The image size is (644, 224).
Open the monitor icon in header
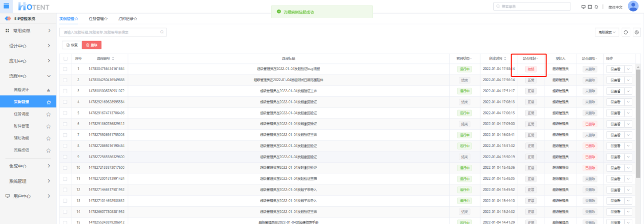point(584,6)
